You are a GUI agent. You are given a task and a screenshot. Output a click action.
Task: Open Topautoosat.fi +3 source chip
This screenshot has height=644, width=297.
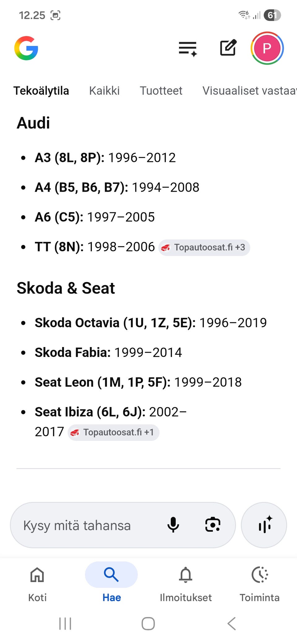(204, 247)
